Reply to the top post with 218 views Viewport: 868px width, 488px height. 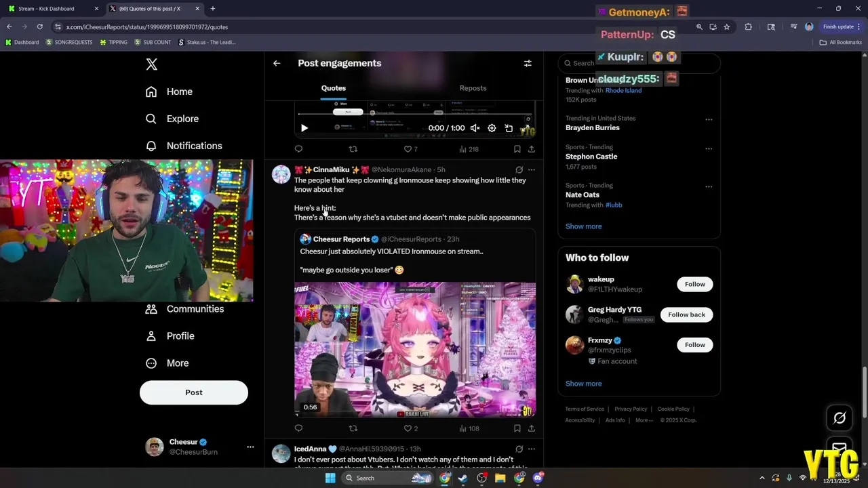(298, 149)
